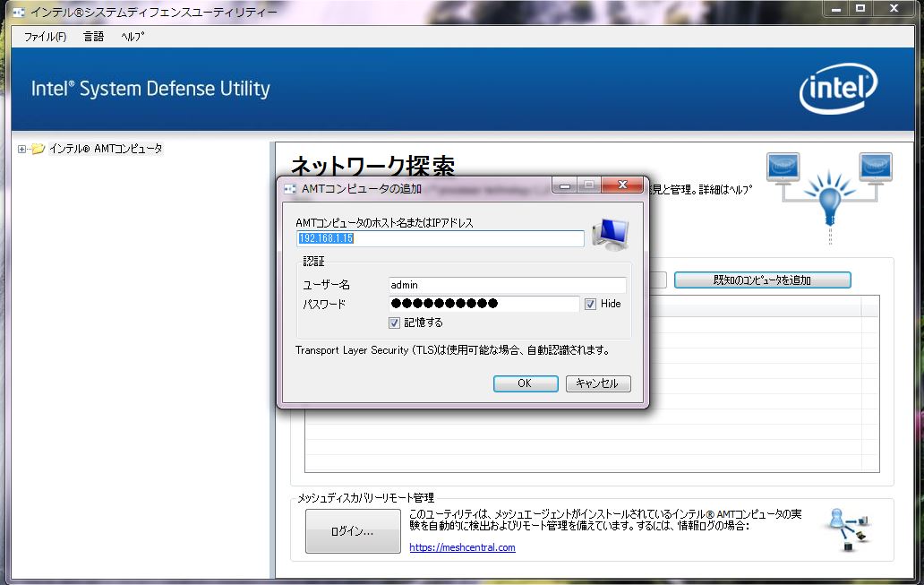The height and width of the screenshot is (585, 924).
Task: Click the application icon in the main title bar
Action: tap(19, 12)
